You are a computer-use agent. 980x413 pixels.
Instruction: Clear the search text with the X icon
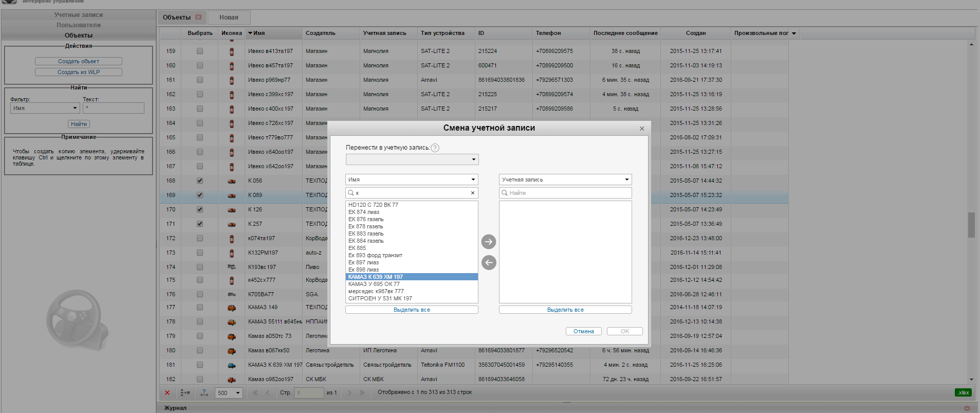point(472,193)
